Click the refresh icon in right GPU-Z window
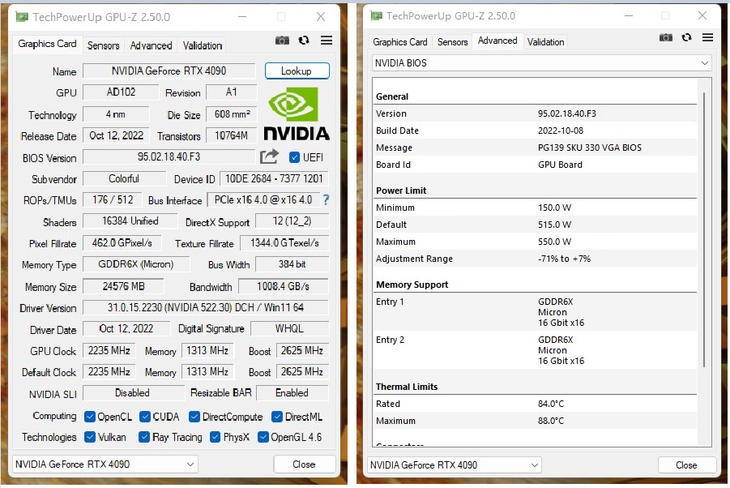 tap(686, 37)
